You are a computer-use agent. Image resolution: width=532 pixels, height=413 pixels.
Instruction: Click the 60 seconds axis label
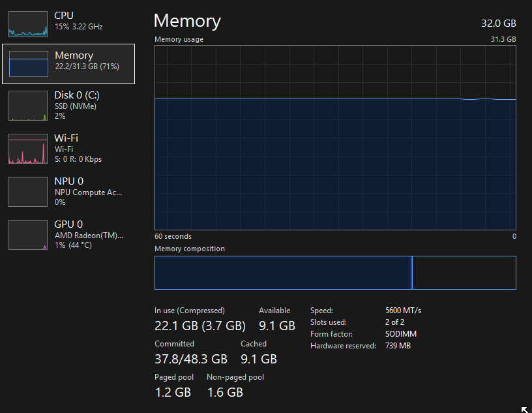click(173, 236)
